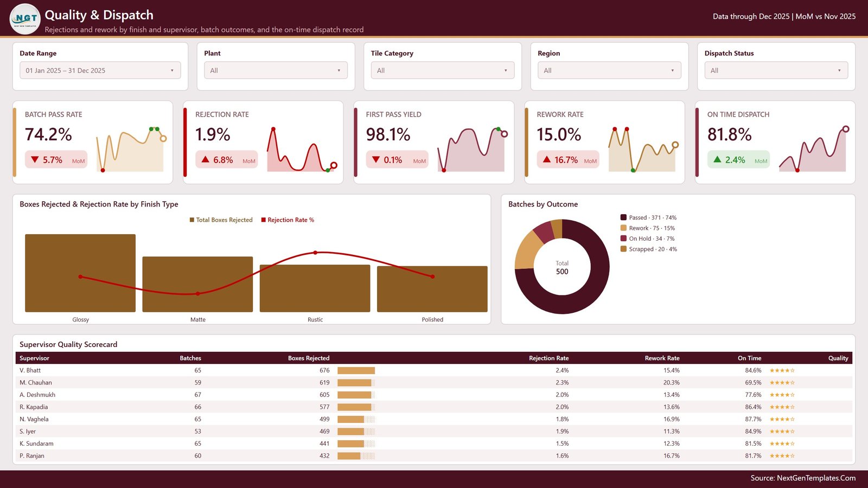
Task: Click the Batches by Outcome title
Action: [x=543, y=204]
